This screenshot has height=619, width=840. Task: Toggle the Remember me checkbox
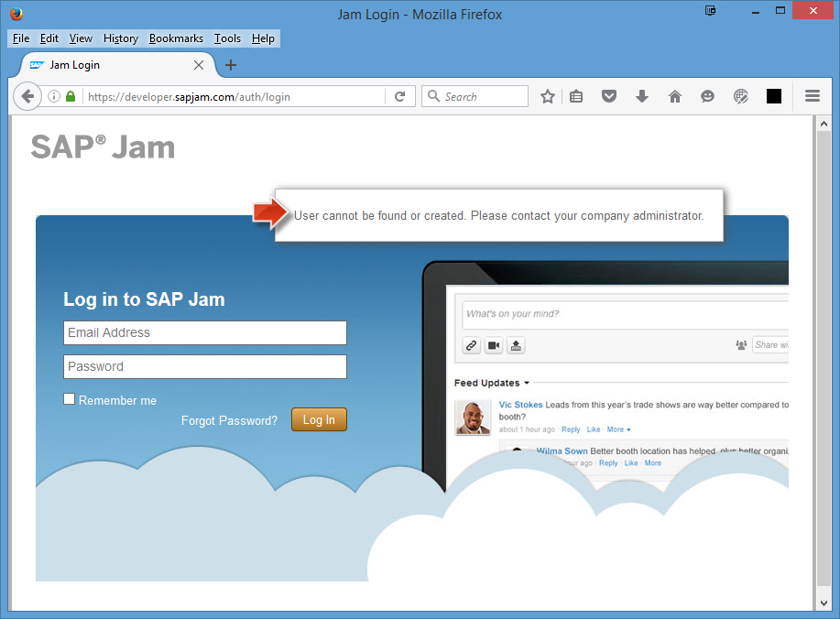tap(69, 399)
